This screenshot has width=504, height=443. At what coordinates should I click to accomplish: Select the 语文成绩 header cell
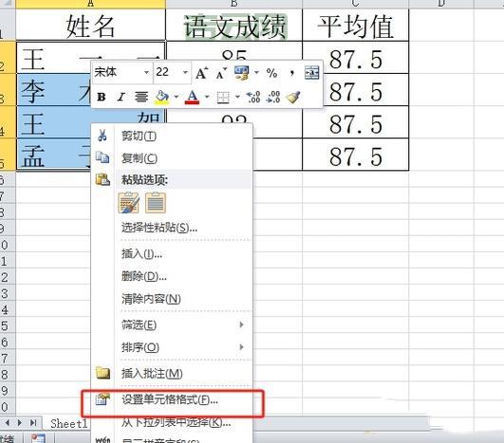pyautogui.click(x=234, y=25)
